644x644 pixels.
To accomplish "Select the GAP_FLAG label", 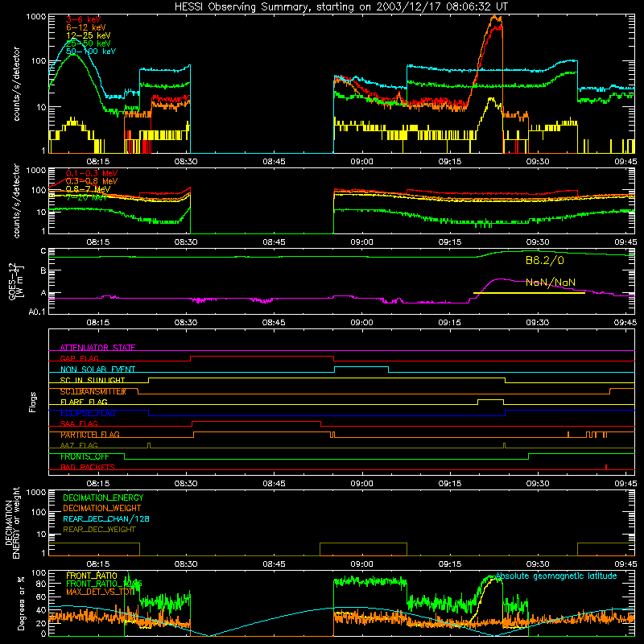I will pyautogui.click(x=79, y=358).
